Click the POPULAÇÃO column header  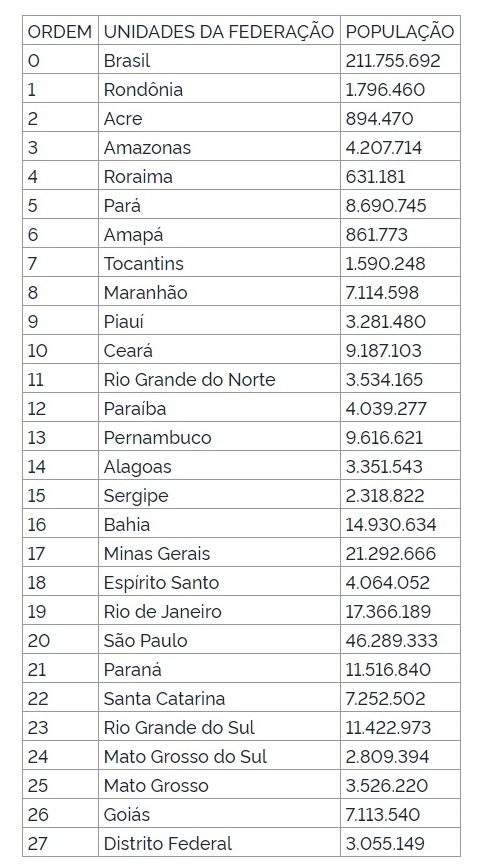(x=400, y=31)
